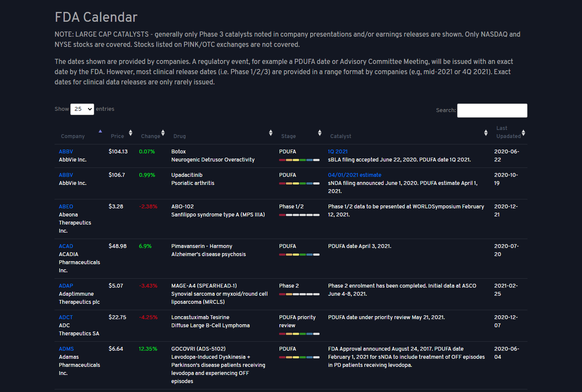This screenshot has height=392, width=582.
Task: Sort table by Last Updated column
Action: (509, 133)
